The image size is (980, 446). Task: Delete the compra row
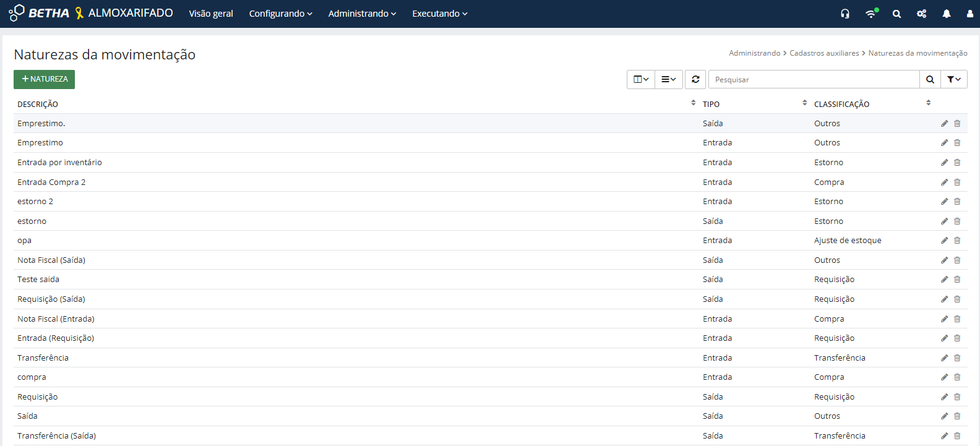pos(957,377)
